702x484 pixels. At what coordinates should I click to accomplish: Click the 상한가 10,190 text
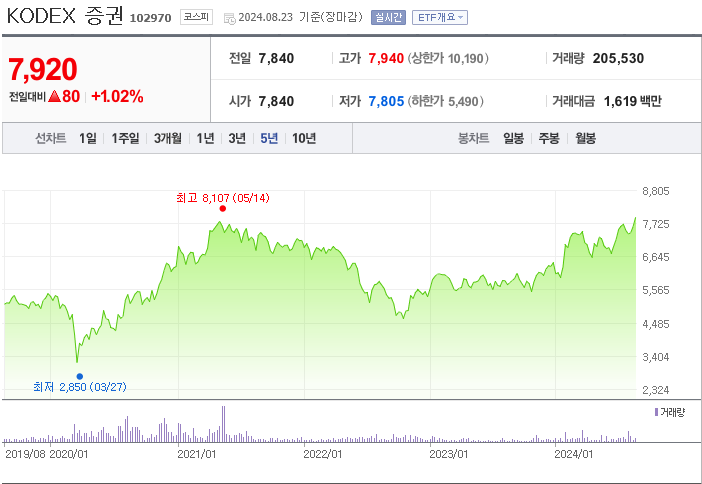(448, 58)
